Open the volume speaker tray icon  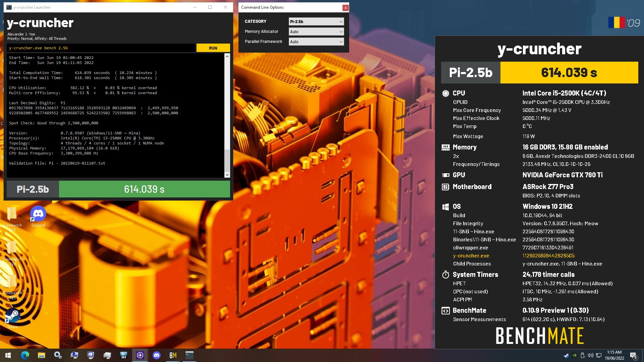point(590,355)
